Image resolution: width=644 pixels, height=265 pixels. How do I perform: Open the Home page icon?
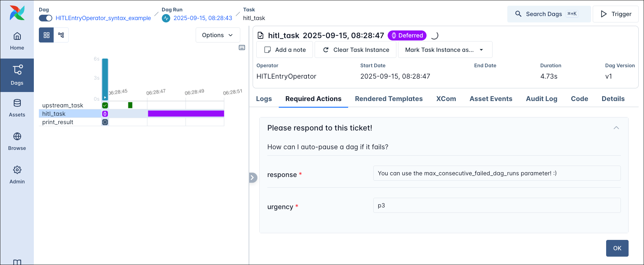click(x=17, y=36)
